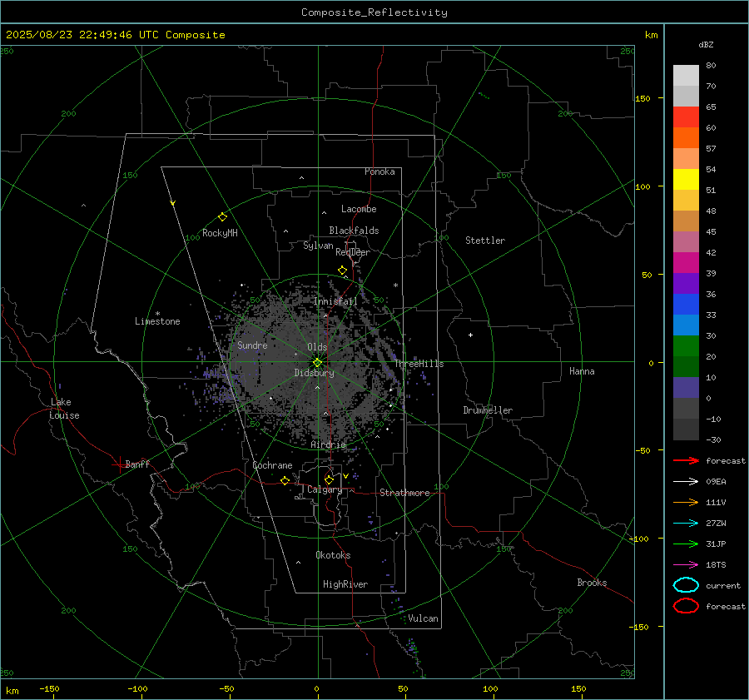Click the Calgary map label
This screenshot has width=749, height=700.
[325, 489]
